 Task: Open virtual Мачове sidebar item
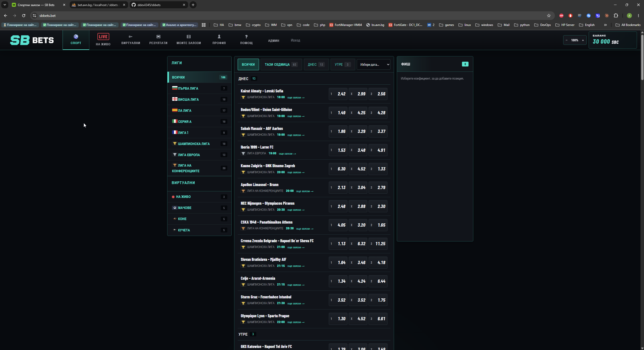(x=199, y=208)
